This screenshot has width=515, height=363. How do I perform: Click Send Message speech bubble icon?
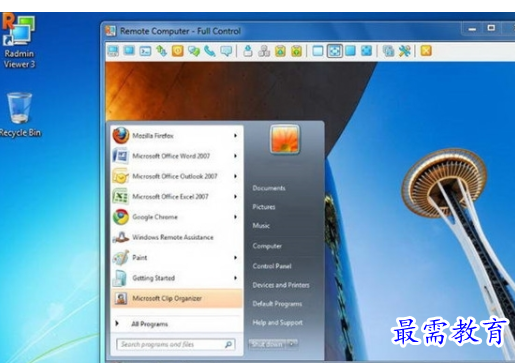[226, 51]
